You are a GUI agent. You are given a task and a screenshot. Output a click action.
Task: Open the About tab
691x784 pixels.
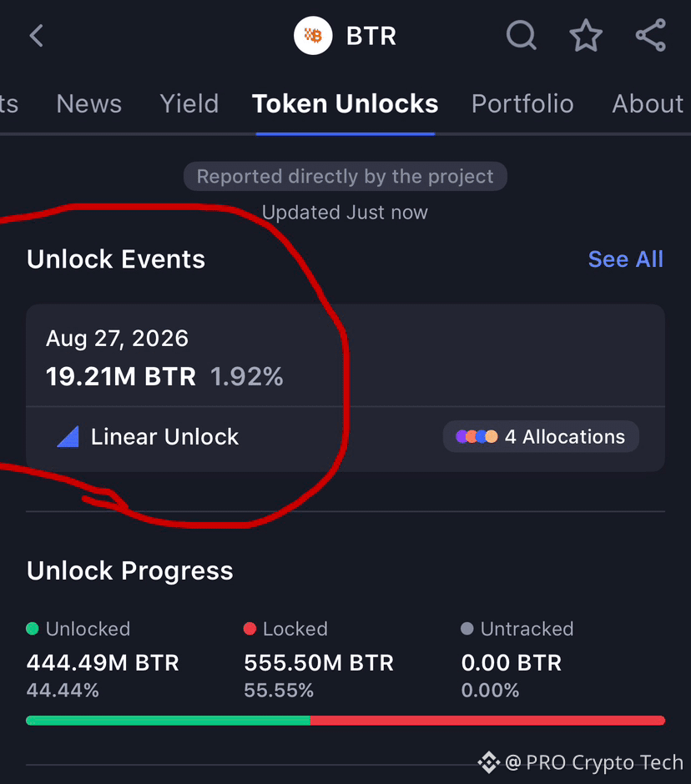[648, 104]
